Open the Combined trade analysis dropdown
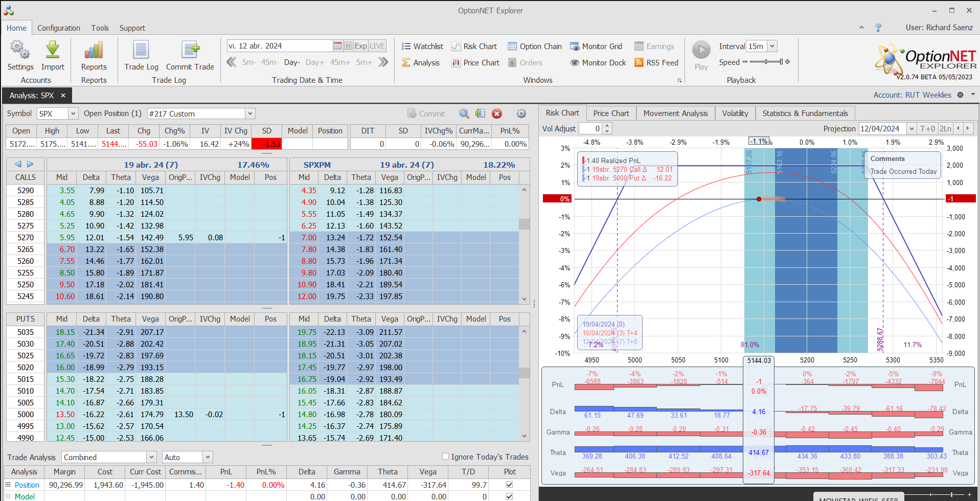 (151, 457)
